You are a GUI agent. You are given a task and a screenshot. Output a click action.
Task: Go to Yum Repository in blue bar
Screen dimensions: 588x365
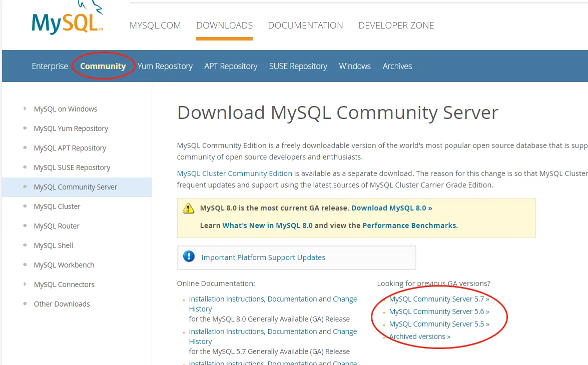165,66
